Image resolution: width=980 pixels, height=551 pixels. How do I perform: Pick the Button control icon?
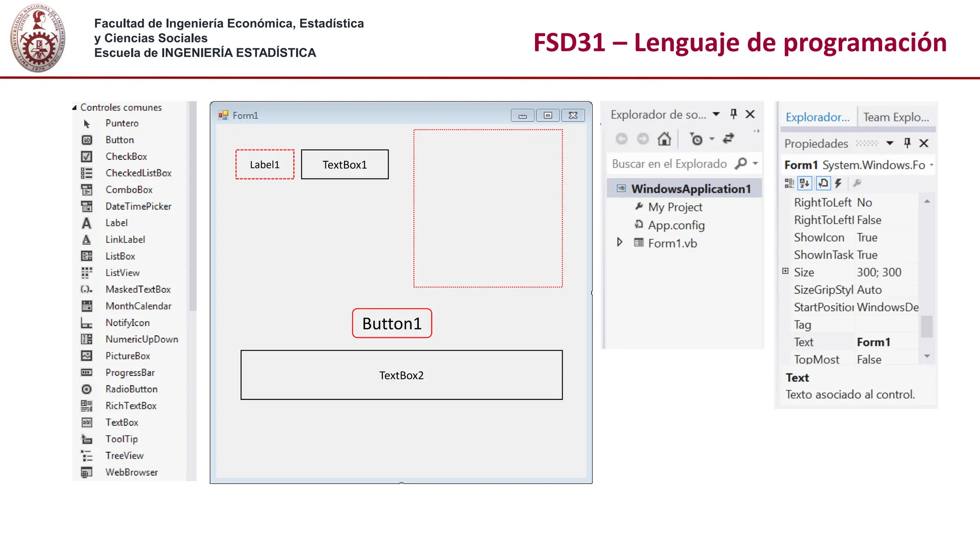tap(87, 140)
